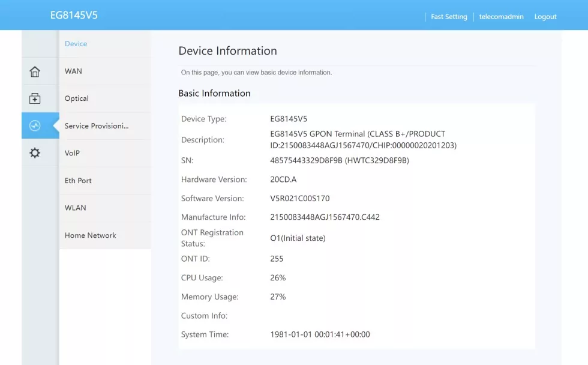Click the Device Information page heading
The width and height of the screenshot is (588, 365).
(x=227, y=51)
